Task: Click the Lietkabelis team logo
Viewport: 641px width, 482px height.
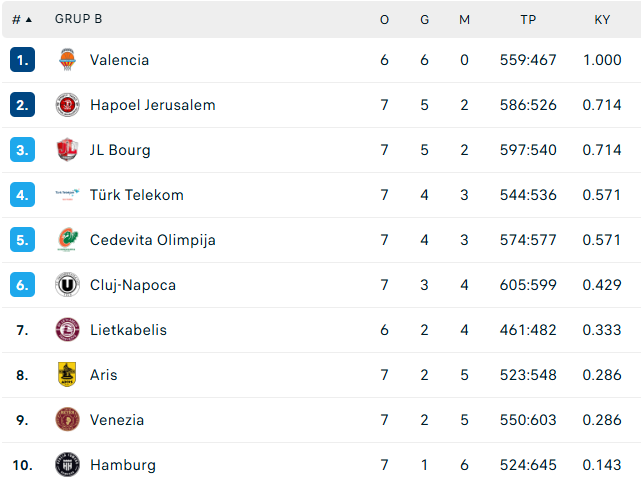Action: [x=67, y=330]
